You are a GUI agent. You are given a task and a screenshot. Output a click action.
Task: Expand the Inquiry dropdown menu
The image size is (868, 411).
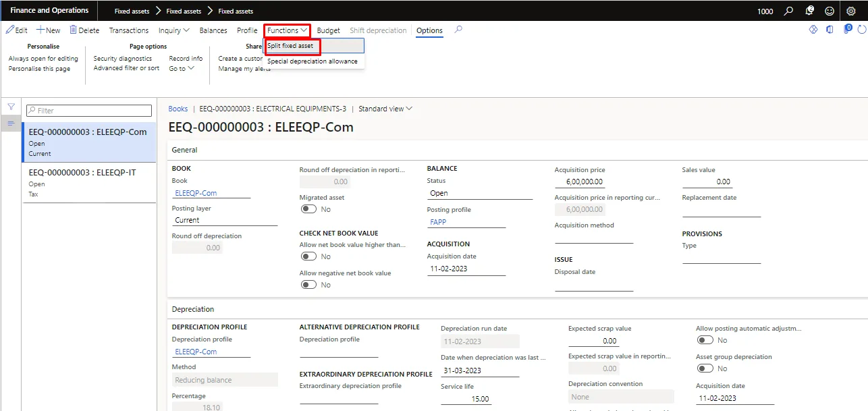[173, 30]
